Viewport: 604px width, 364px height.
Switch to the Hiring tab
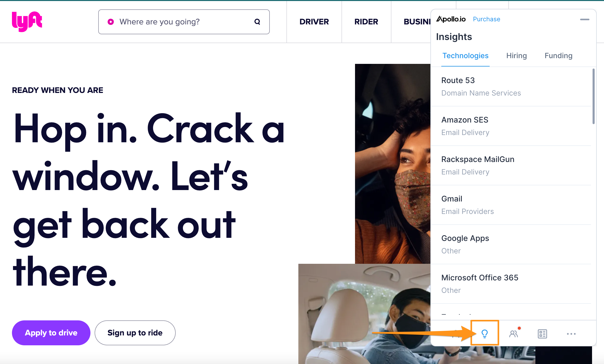click(516, 56)
